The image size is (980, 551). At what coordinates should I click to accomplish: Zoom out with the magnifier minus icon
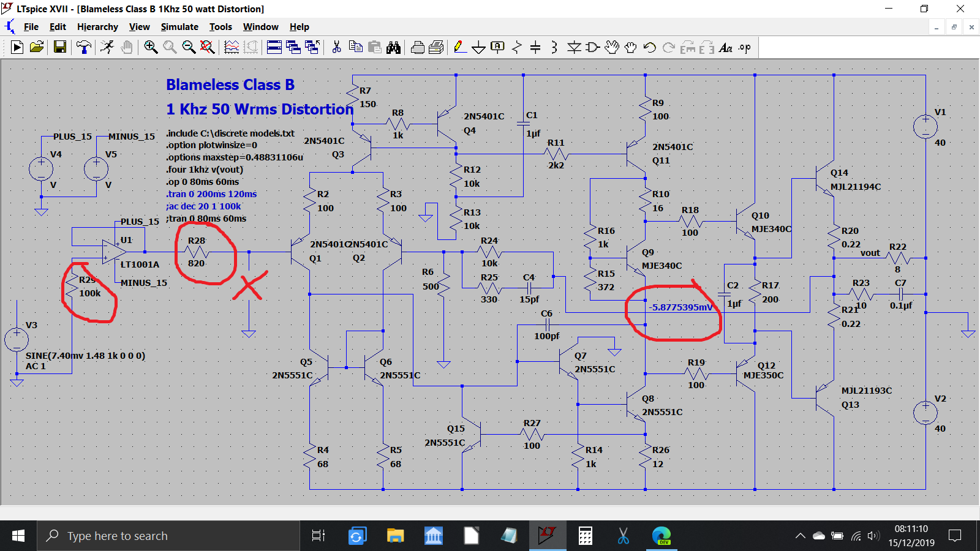coord(189,47)
